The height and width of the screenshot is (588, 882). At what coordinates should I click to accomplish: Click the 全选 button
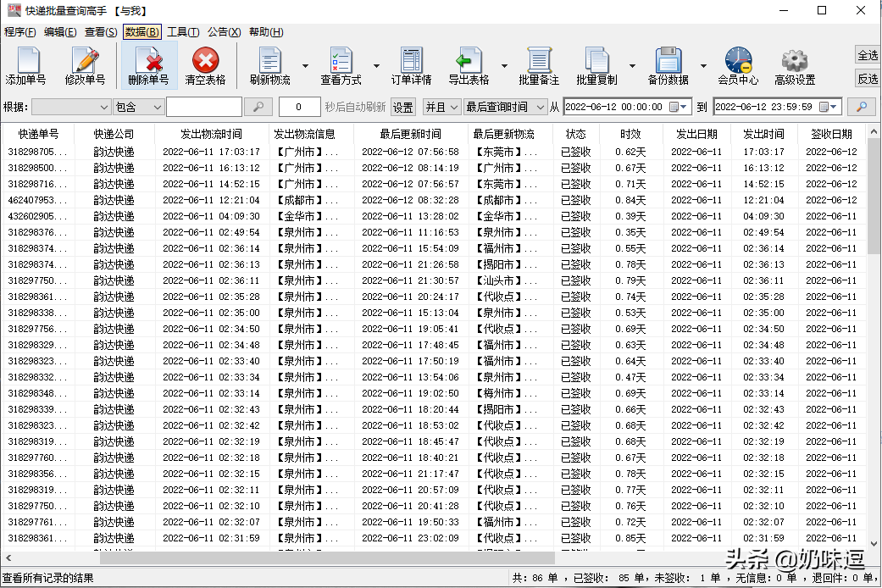pos(868,55)
